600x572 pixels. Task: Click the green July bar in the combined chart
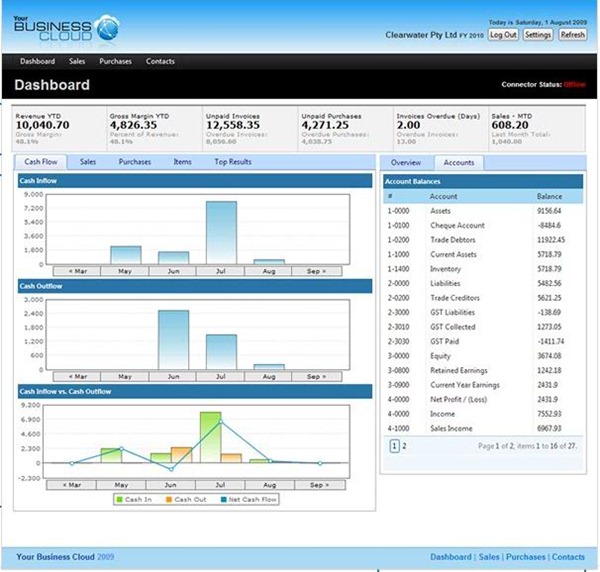tap(210, 437)
